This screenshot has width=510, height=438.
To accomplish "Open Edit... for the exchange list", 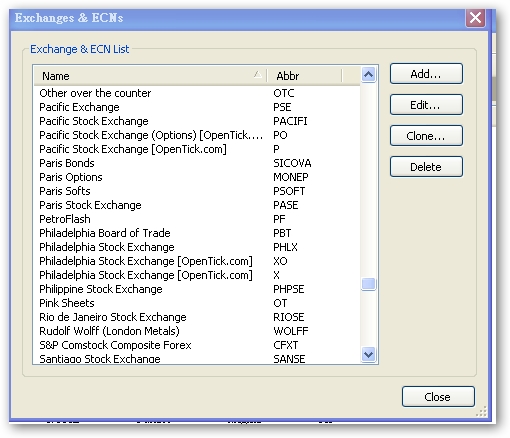I will (x=426, y=105).
